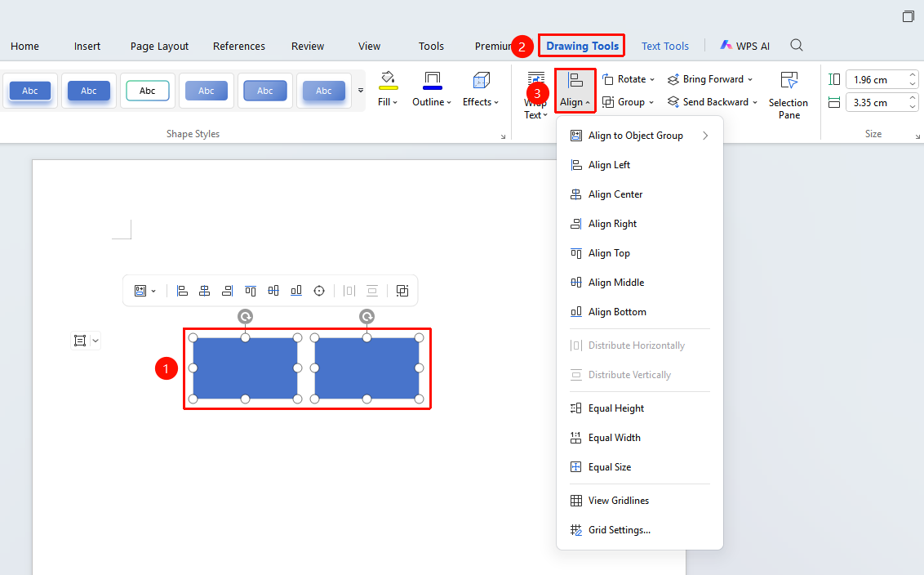Click the rotation handle above the right rectangle
Screen dimensions: 924x575
[366, 317]
